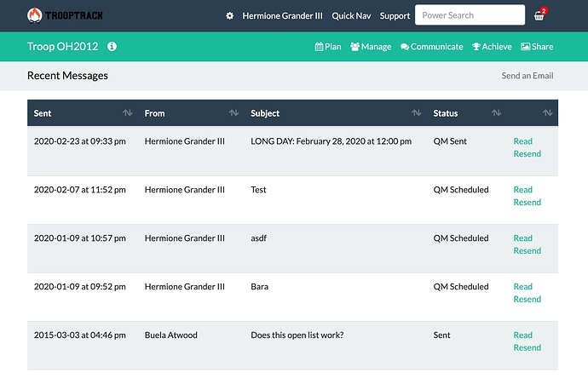Read the 'Does this open list work?' message

pos(522,335)
